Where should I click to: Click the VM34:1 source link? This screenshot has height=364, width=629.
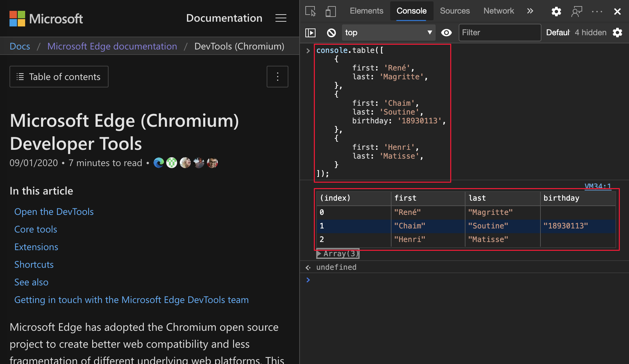coord(598,186)
